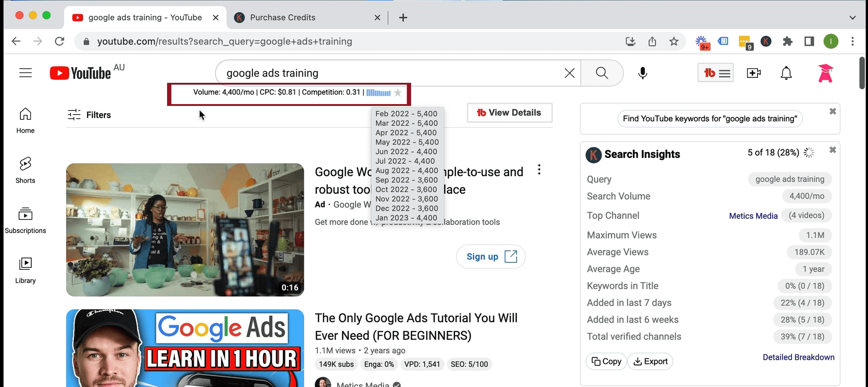Go to Home in sidebar
The height and width of the screenshot is (387, 868).
25,120
